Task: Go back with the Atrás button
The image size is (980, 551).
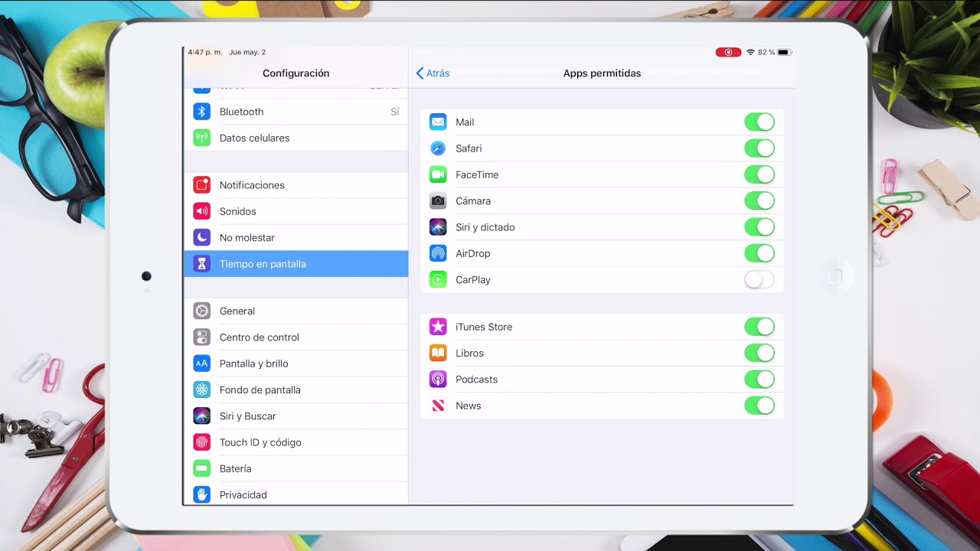Action: coord(433,73)
